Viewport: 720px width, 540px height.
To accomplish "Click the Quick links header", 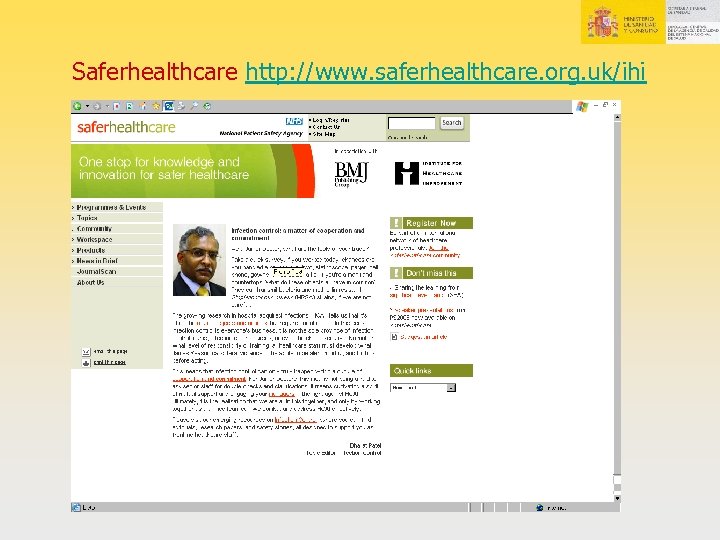I will [431, 371].
